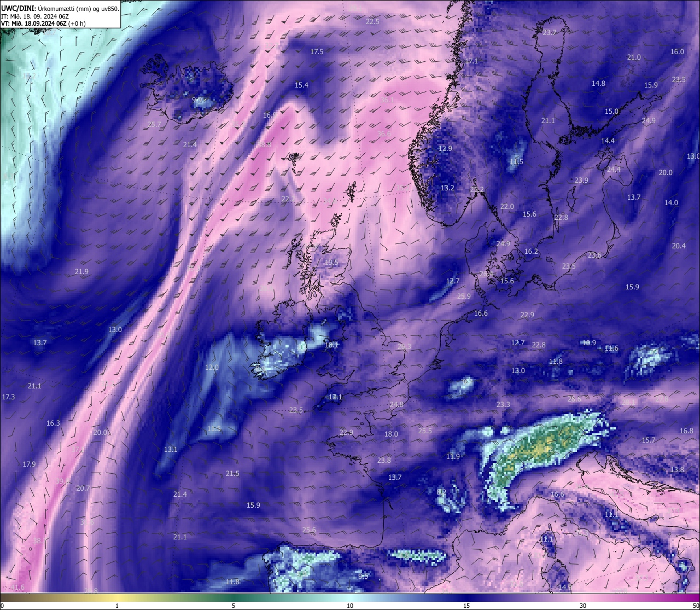
Task: Click the 13.1 value on the map
Action: tap(171, 450)
